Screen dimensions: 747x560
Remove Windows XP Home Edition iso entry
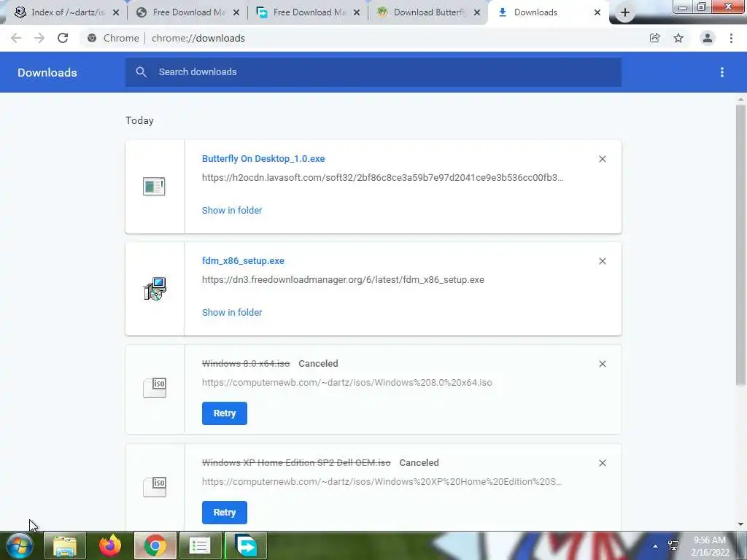[602, 463]
